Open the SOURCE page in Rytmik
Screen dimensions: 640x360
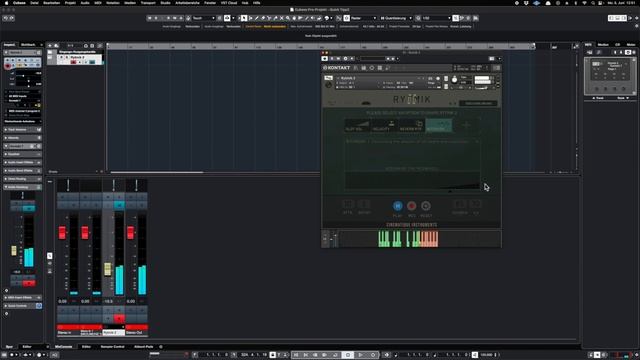pyautogui.click(x=460, y=207)
